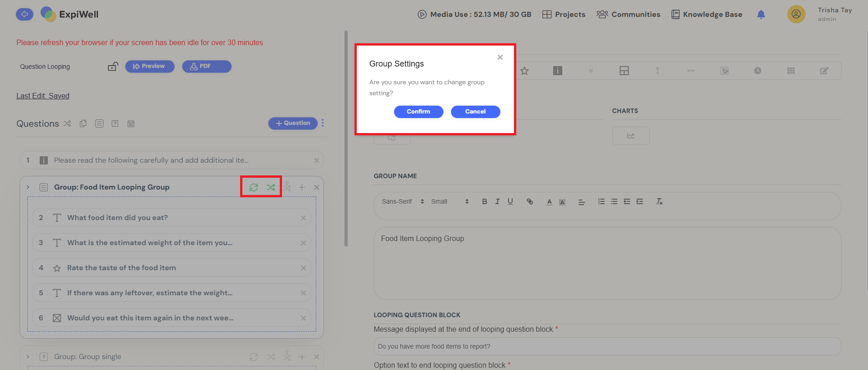Open the Sans-Serif font dropdown

pyautogui.click(x=402, y=201)
